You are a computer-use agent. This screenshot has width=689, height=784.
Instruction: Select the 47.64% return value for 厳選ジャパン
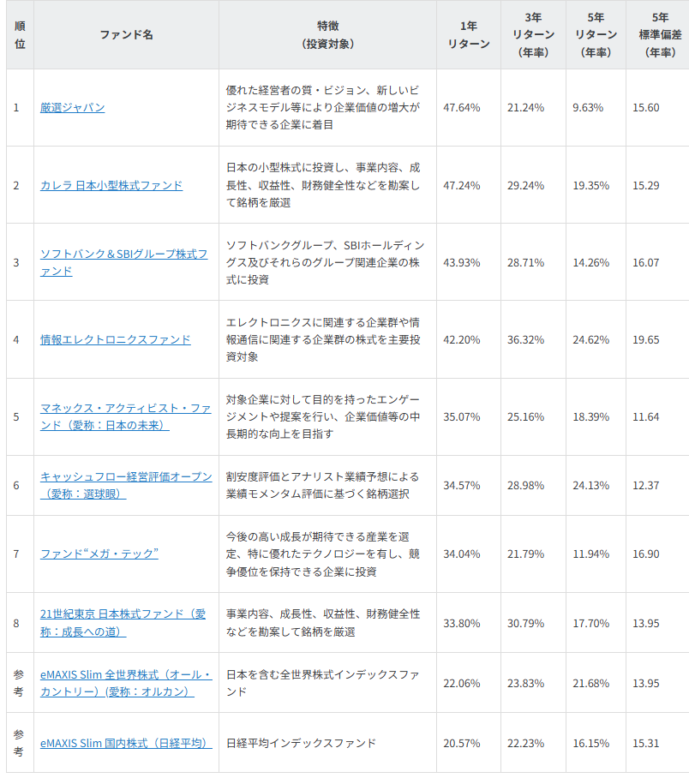click(x=461, y=108)
